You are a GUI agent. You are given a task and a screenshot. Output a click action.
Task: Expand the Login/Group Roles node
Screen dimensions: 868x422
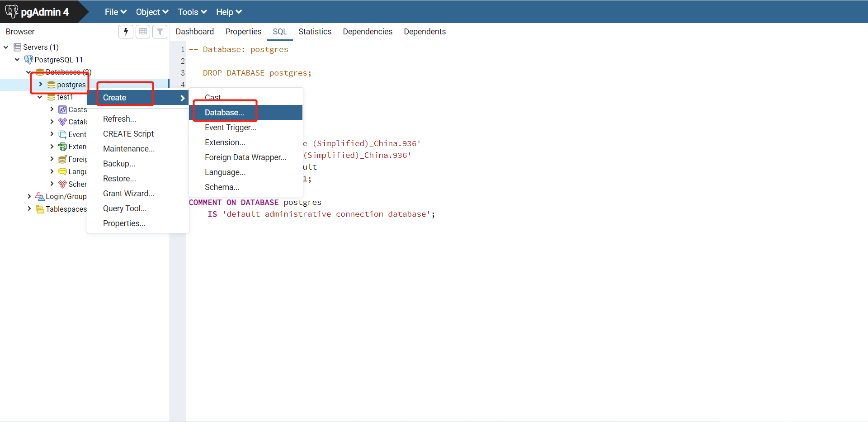pyautogui.click(x=29, y=196)
